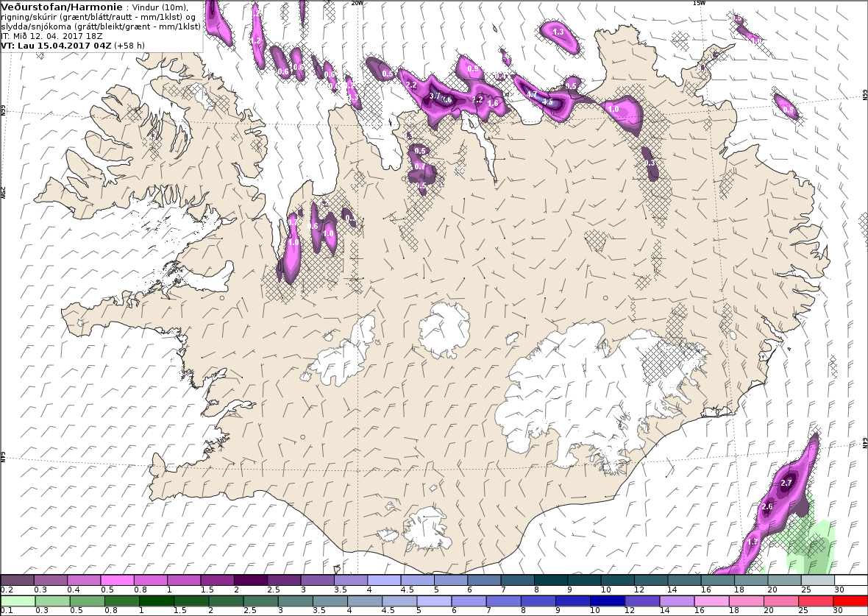Pick the dark teal swatch labeled 8 in the top row

pyautogui.click(x=551, y=580)
